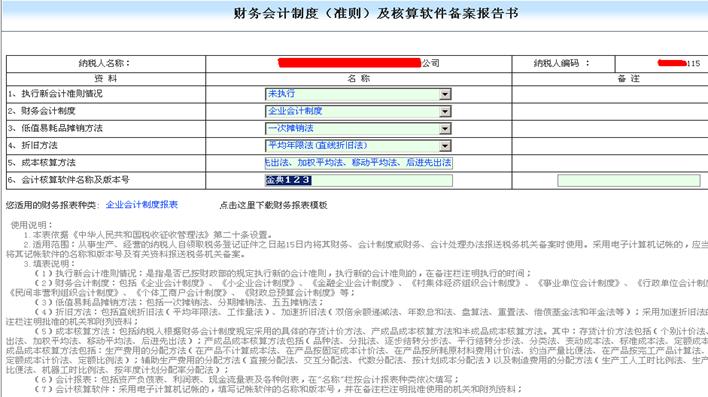Open the 低值易耗品摊销方法 dropdown showing 一次摊销法
Screen dimensions: 708x397
pyautogui.click(x=358, y=128)
